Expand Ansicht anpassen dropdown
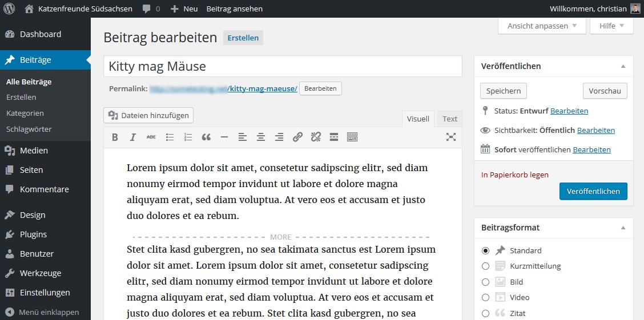This screenshot has width=644, height=320. click(x=542, y=26)
